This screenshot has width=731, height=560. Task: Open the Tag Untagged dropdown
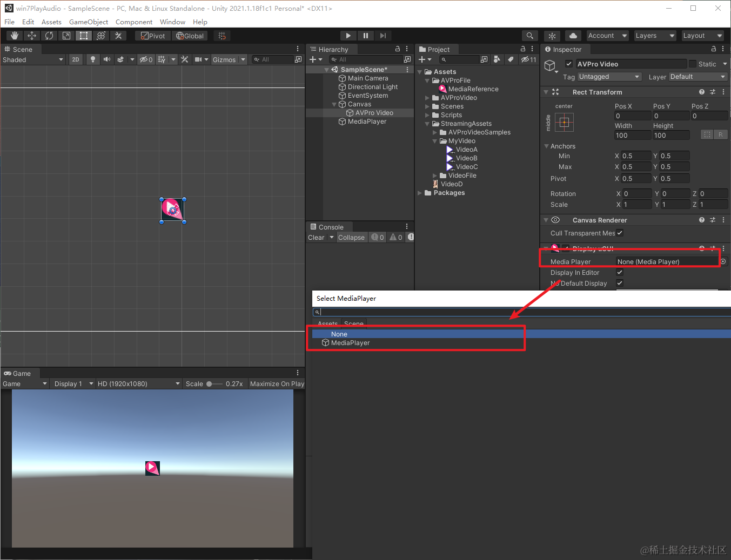(609, 77)
